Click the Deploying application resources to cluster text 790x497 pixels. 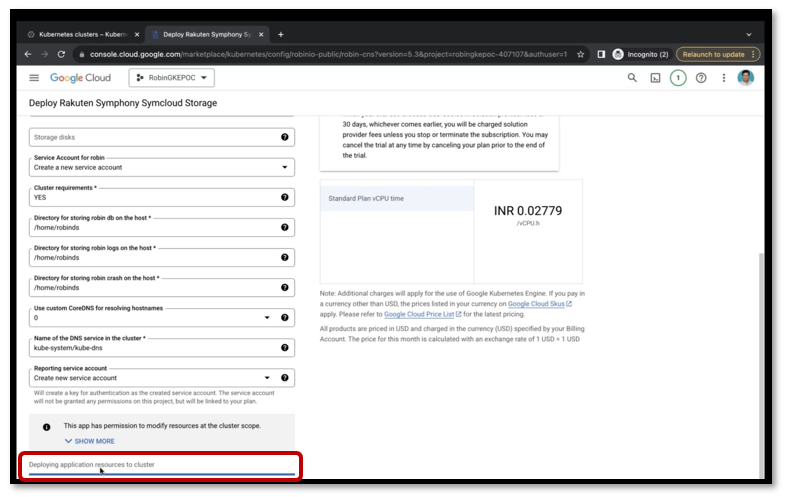tap(92, 465)
